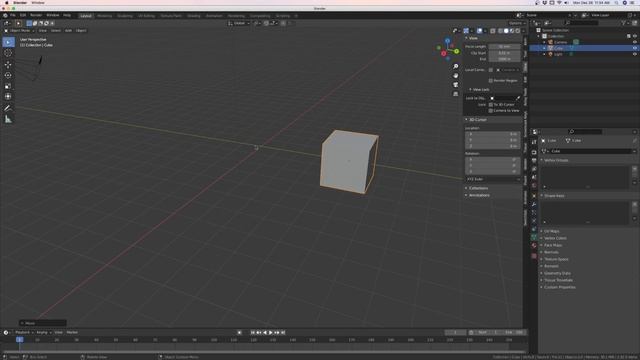Open the Edit menu
This screenshot has height=360, width=640.
(x=23, y=16)
